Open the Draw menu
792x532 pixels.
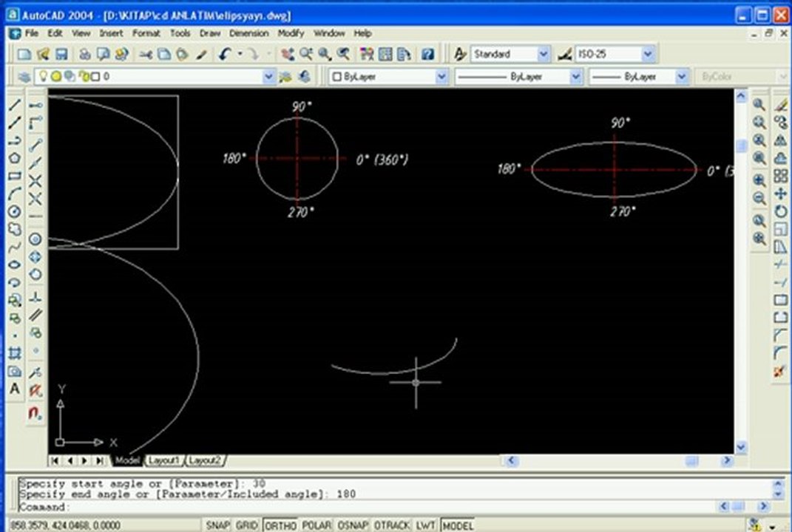tap(209, 33)
